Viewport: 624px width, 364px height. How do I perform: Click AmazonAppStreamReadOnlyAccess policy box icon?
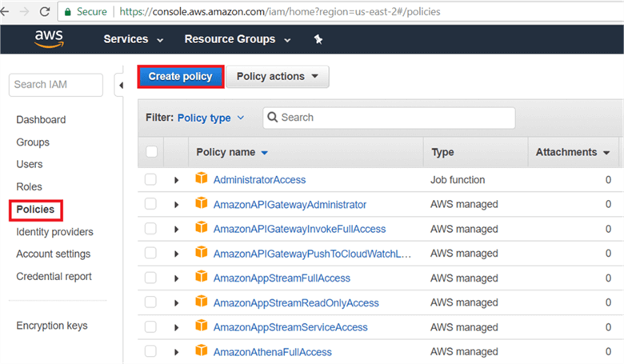pyautogui.click(x=202, y=301)
